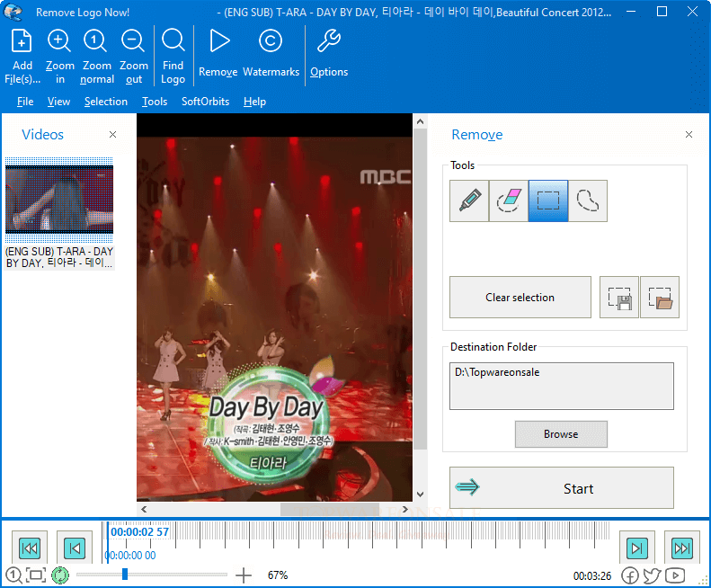The width and height of the screenshot is (711, 588).
Task: Click the preview scroll up arrow
Action: point(420,121)
